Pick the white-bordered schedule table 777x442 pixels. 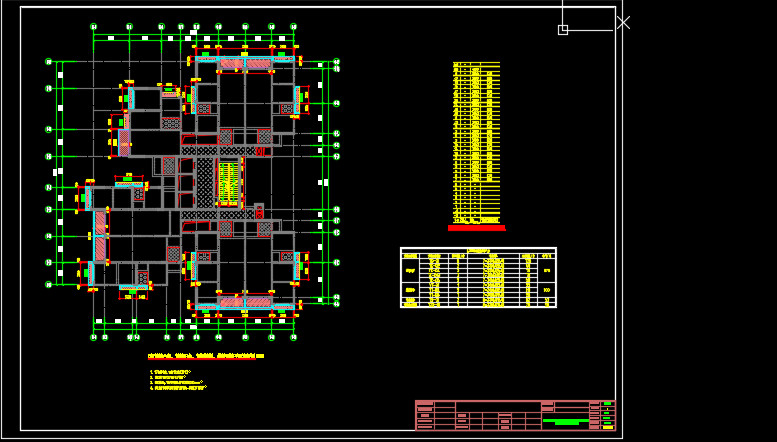click(x=478, y=277)
